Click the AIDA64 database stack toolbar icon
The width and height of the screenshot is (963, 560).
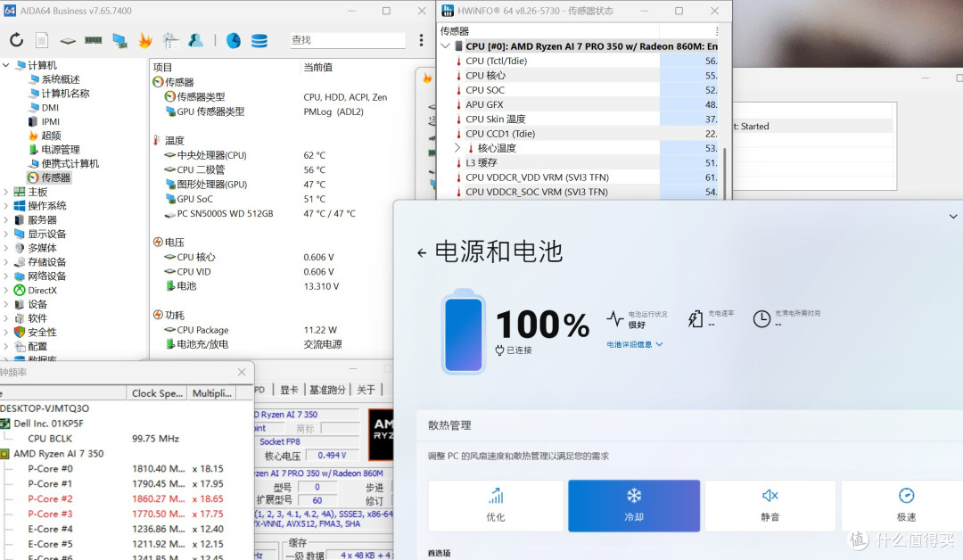(x=259, y=40)
